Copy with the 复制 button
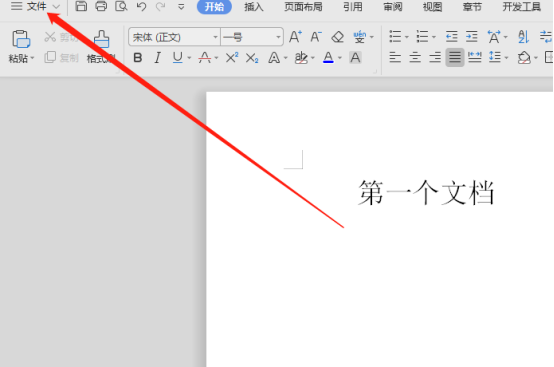The image size is (554, 367). coord(62,58)
